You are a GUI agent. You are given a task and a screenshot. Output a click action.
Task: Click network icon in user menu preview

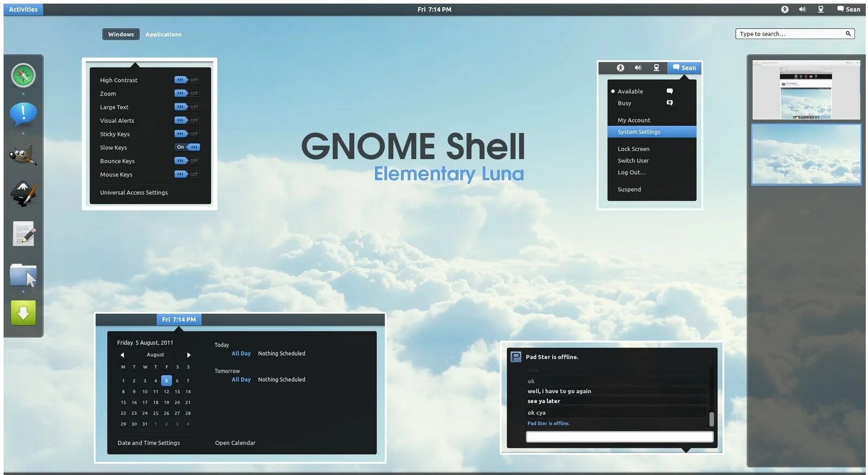(x=656, y=68)
